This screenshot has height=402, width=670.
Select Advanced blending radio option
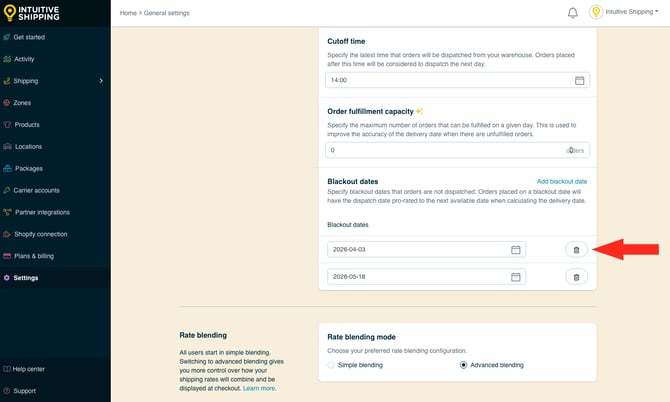[x=463, y=365]
